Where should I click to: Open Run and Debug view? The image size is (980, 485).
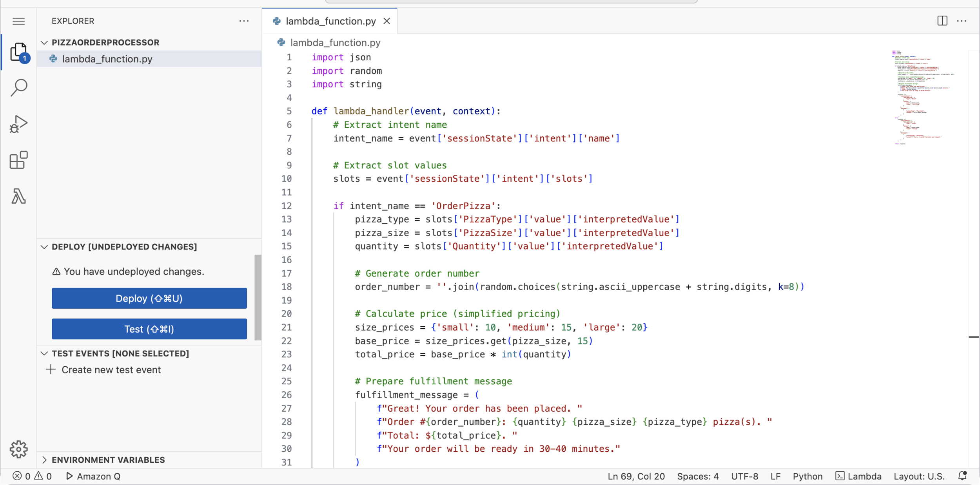[x=18, y=124]
